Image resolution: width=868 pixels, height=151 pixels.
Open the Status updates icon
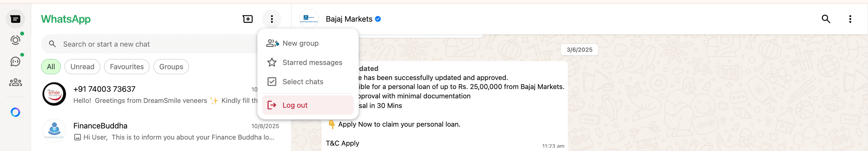(x=15, y=40)
